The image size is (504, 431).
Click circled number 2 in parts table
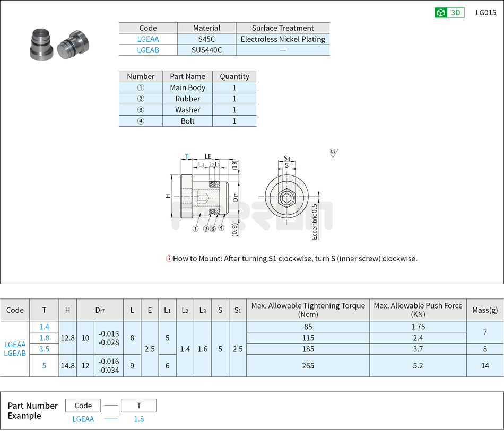tap(141, 99)
